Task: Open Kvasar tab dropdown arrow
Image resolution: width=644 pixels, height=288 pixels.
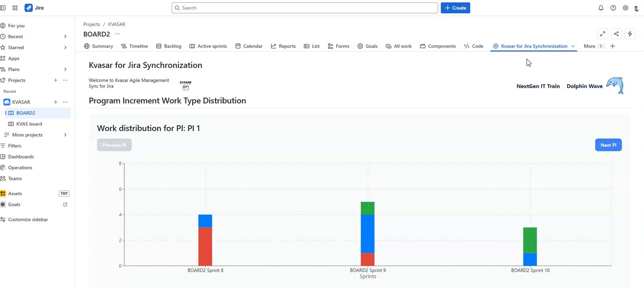Action: [x=573, y=46]
